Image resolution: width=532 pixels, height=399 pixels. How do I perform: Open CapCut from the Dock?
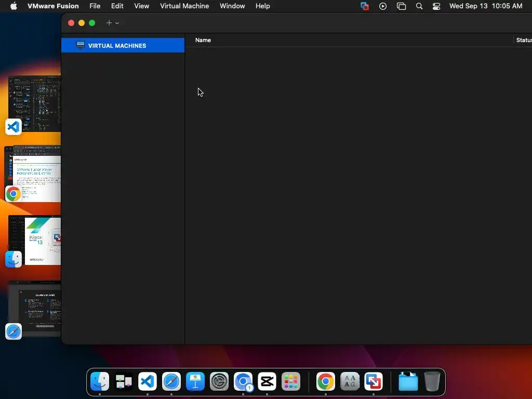(x=267, y=381)
